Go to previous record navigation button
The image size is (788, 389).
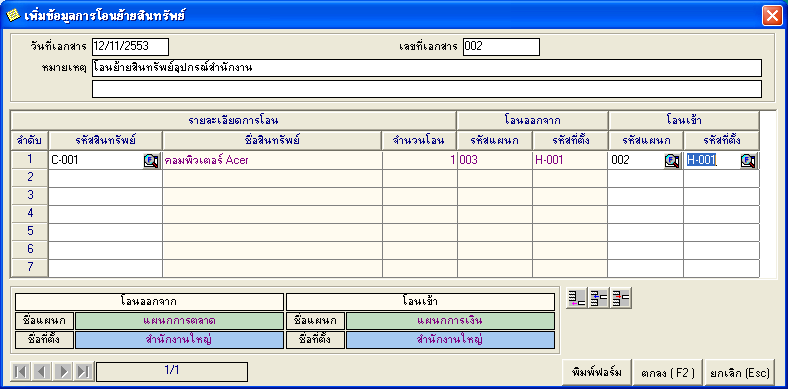coord(42,372)
